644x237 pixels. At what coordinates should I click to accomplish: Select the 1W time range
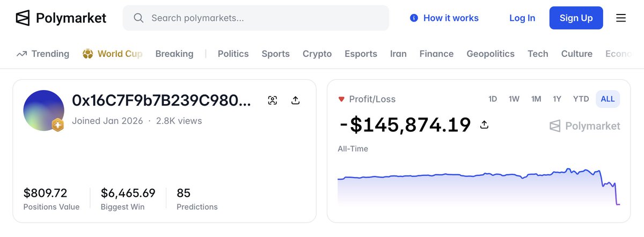(514, 99)
